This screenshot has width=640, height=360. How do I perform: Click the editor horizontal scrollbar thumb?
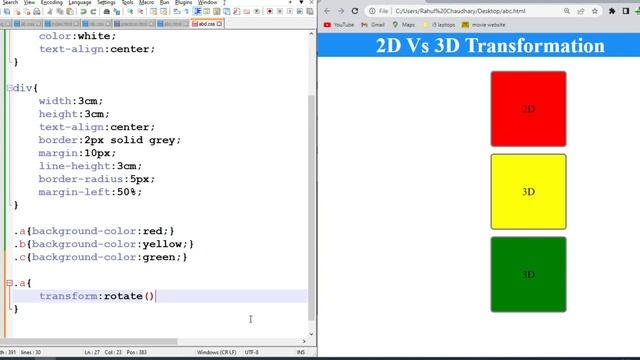(89, 341)
